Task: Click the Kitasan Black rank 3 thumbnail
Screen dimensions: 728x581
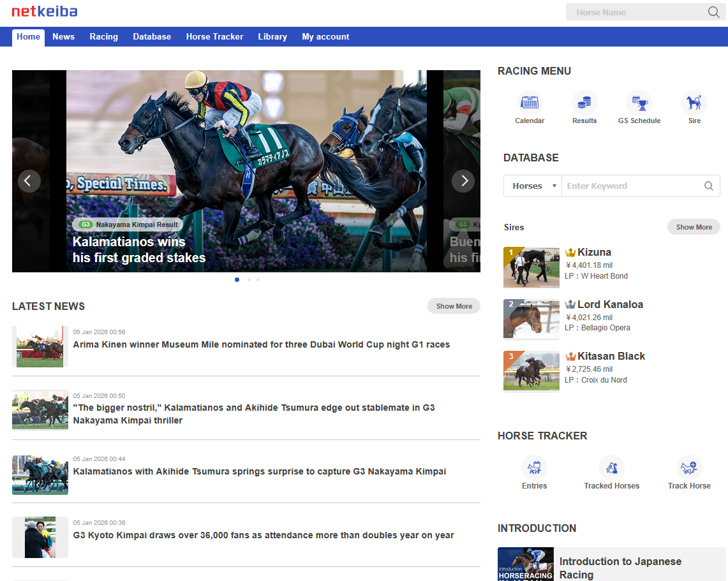Action: 531,371
